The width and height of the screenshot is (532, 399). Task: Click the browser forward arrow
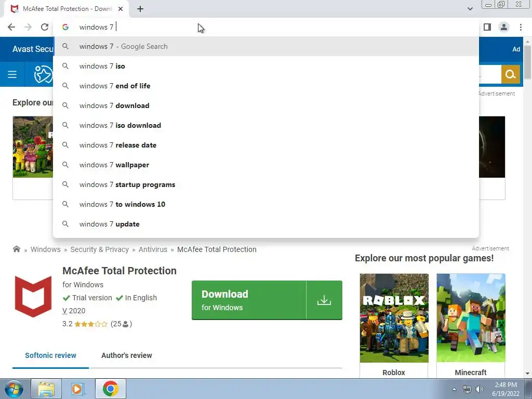[28, 27]
